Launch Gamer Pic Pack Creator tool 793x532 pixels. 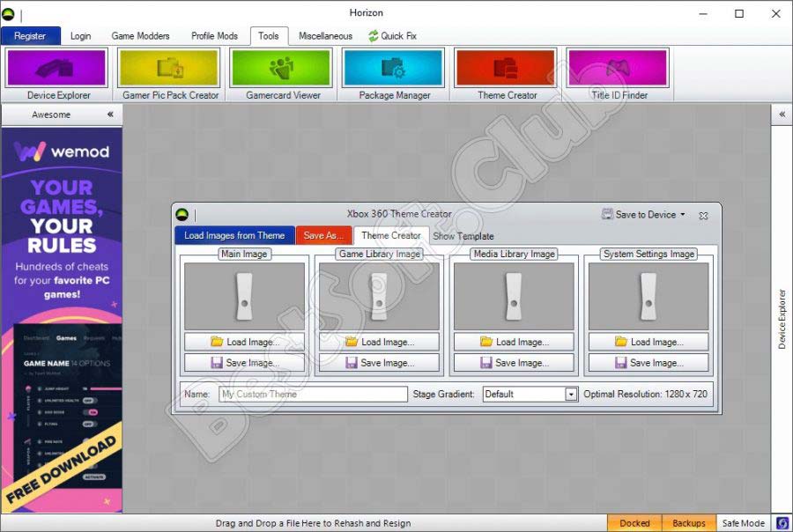pyautogui.click(x=168, y=69)
